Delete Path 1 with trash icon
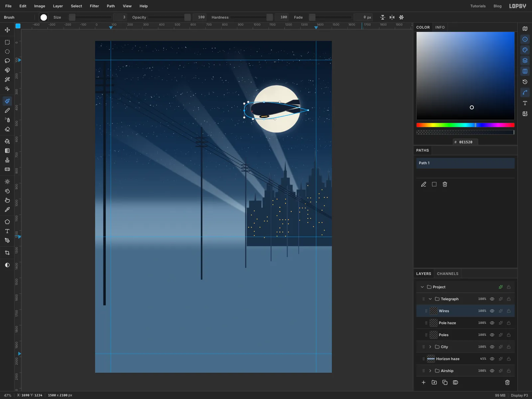This screenshot has width=532, height=399. coord(445,184)
